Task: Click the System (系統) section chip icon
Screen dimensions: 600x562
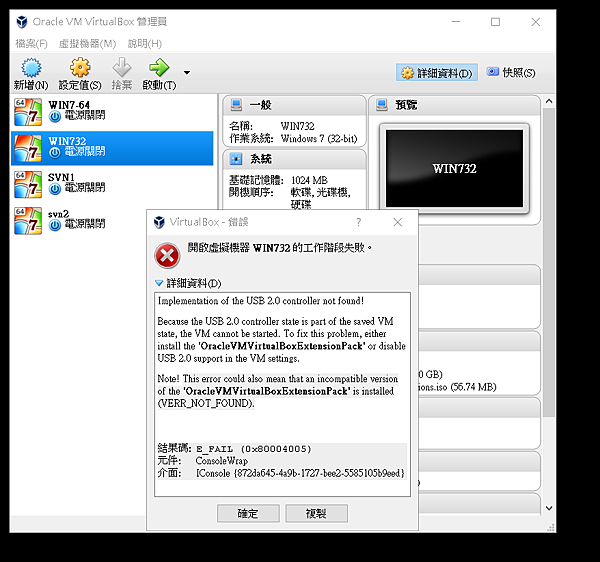Action: click(x=236, y=159)
